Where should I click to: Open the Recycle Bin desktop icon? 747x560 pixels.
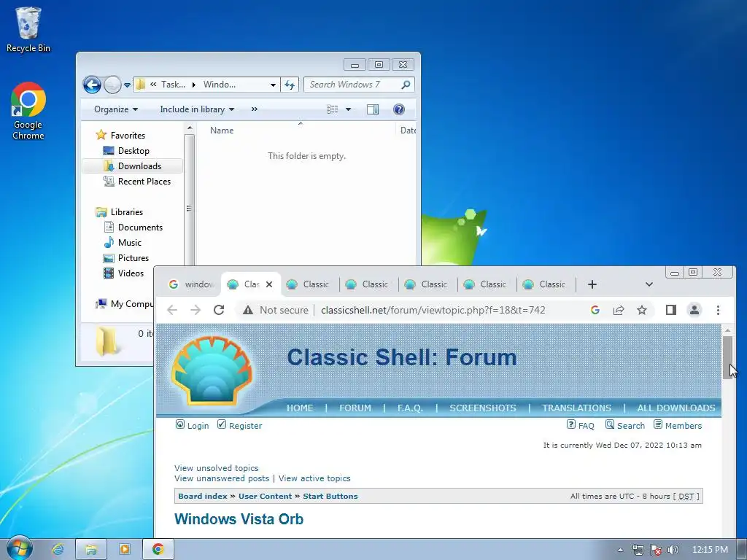[28, 29]
